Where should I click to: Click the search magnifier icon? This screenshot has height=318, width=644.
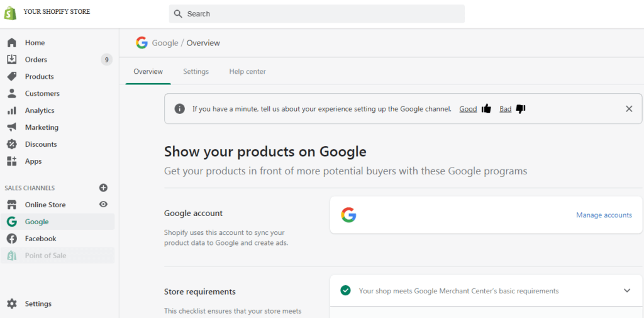(x=178, y=14)
